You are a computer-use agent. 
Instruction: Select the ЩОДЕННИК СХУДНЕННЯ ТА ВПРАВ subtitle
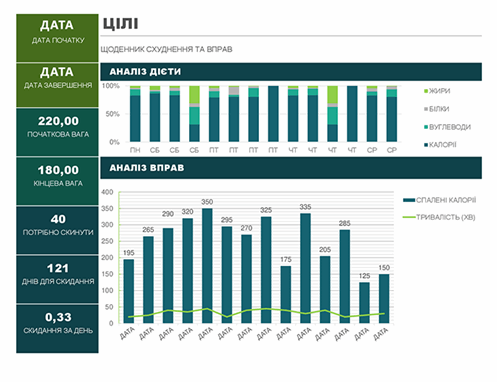(x=166, y=49)
